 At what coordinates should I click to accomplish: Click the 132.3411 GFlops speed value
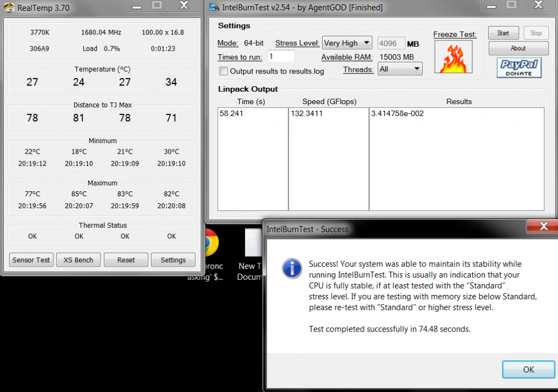pos(307,113)
